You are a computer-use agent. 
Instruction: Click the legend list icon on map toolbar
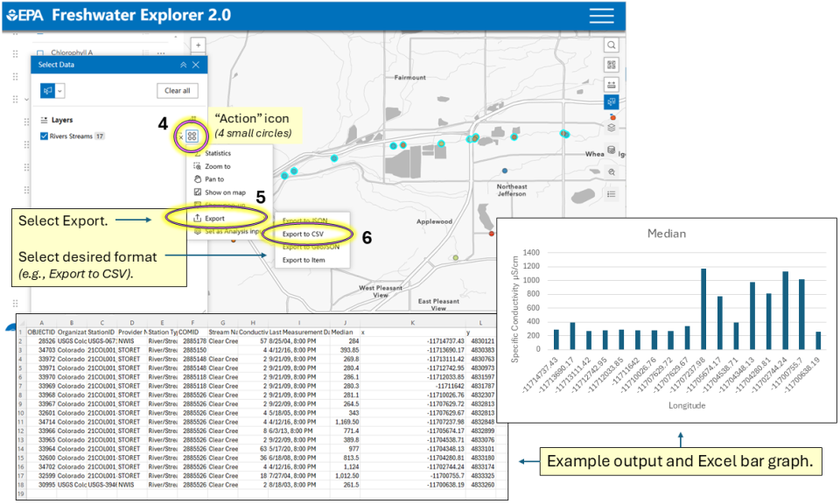click(612, 193)
